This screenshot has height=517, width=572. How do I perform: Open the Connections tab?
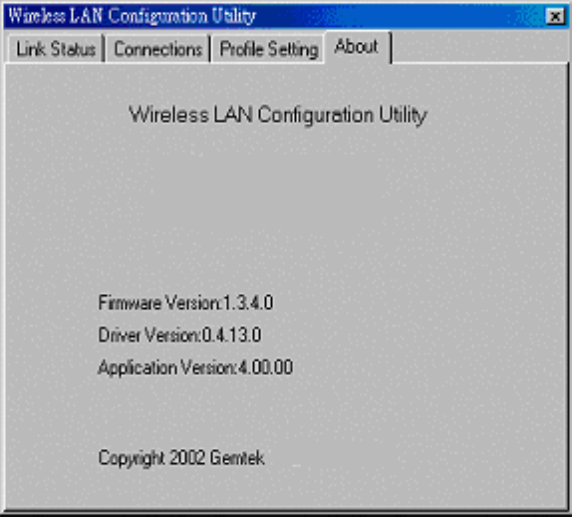(158, 49)
